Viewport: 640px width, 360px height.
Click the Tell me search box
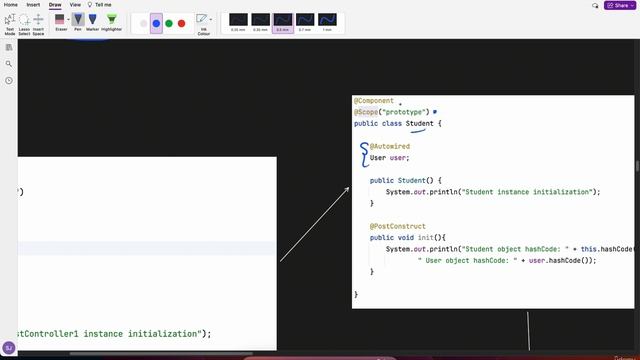[x=100, y=5]
